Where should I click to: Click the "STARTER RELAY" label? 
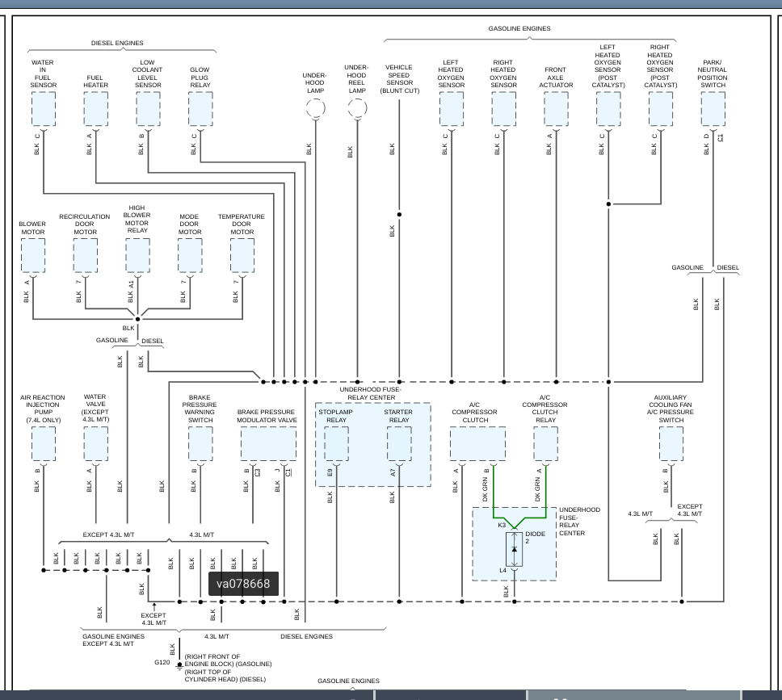click(x=398, y=416)
